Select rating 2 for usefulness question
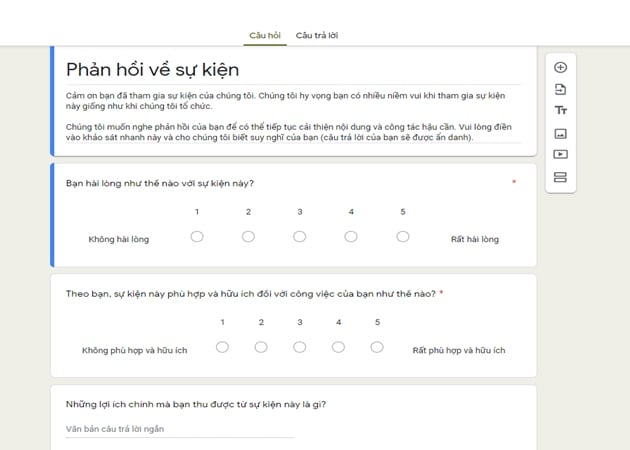 click(x=261, y=347)
